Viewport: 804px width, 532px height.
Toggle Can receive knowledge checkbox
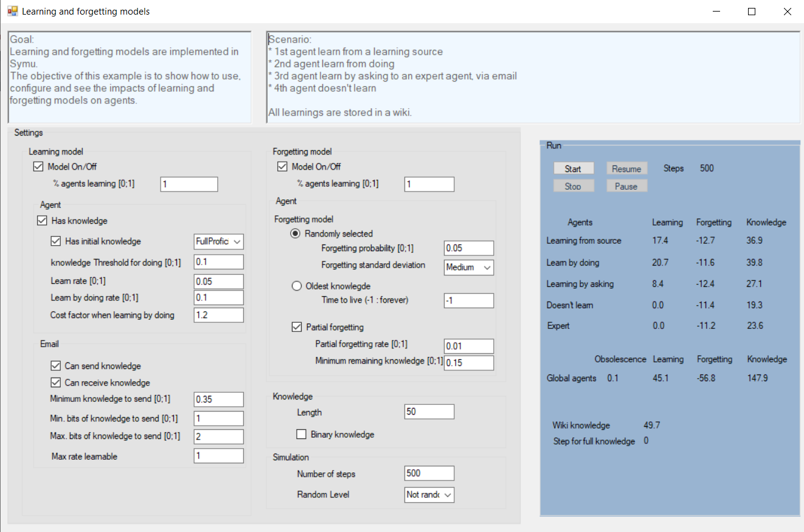(x=55, y=383)
